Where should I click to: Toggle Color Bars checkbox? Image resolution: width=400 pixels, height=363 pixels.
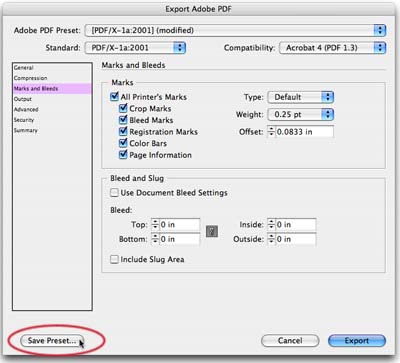123,143
